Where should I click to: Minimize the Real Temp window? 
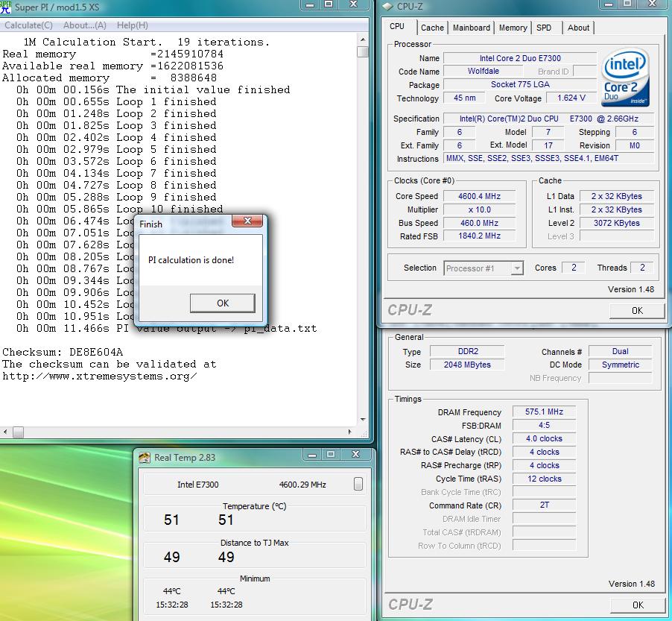(312, 455)
